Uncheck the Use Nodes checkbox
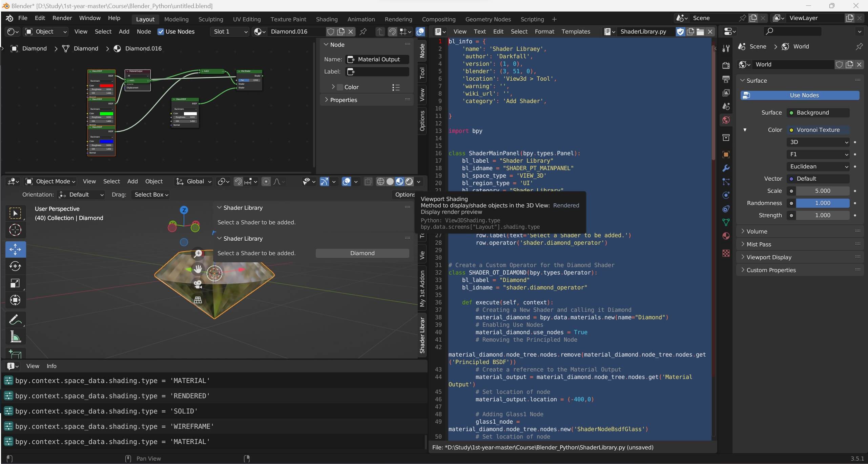Viewport: 868px width, 464px height. pyautogui.click(x=161, y=32)
